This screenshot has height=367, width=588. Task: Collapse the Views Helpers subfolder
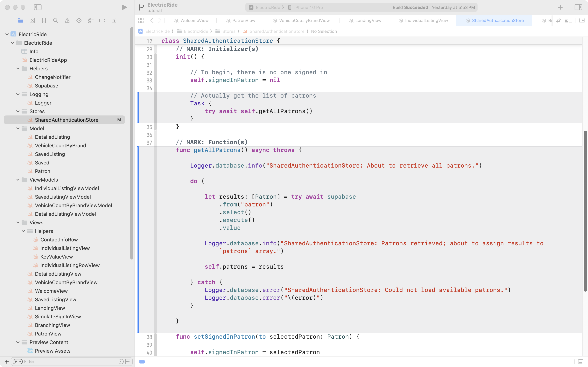(23, 231)
